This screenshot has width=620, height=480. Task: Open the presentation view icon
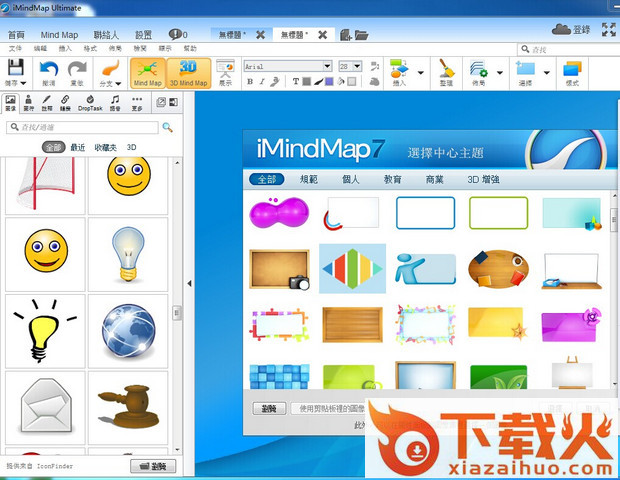(225, 68)
